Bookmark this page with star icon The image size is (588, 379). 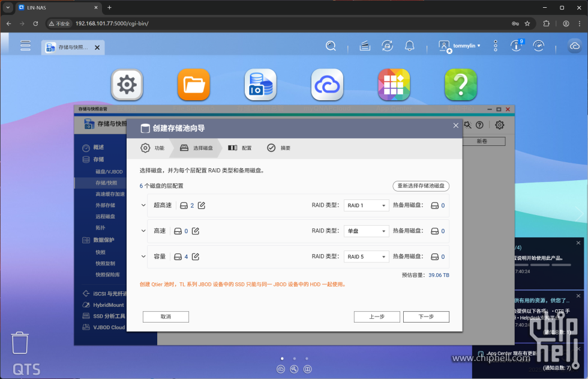point(527,23)
